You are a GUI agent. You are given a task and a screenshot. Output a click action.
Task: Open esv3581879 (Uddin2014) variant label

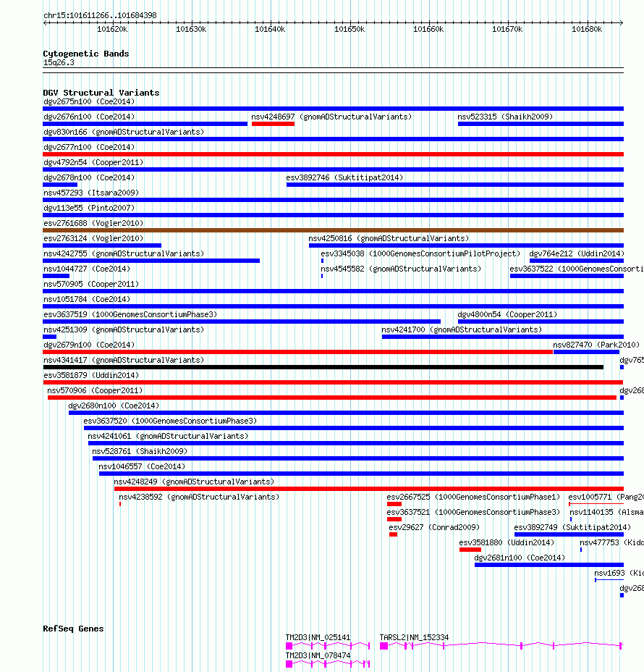pos(91,375)
